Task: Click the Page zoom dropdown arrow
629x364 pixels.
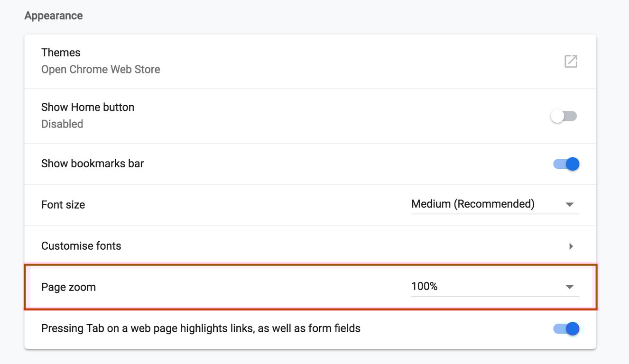Action: click(570, 287)
